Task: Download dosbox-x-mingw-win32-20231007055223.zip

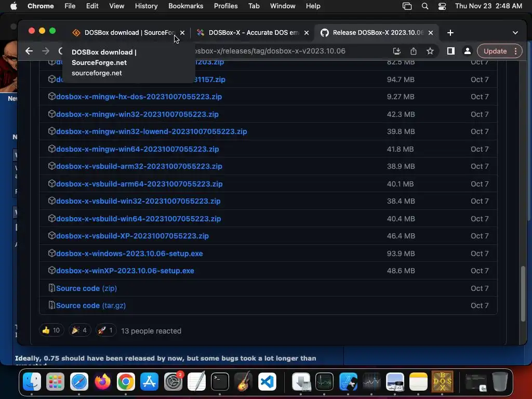Action: 137,114
